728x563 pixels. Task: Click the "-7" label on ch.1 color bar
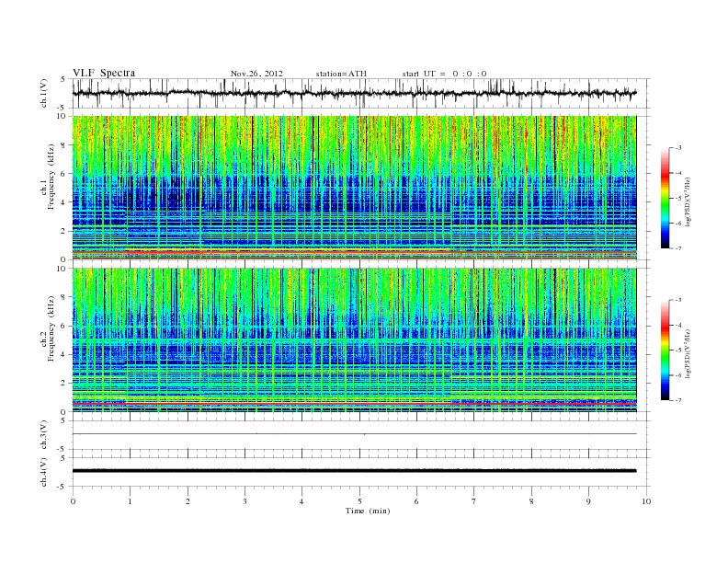tap(678, 248)
